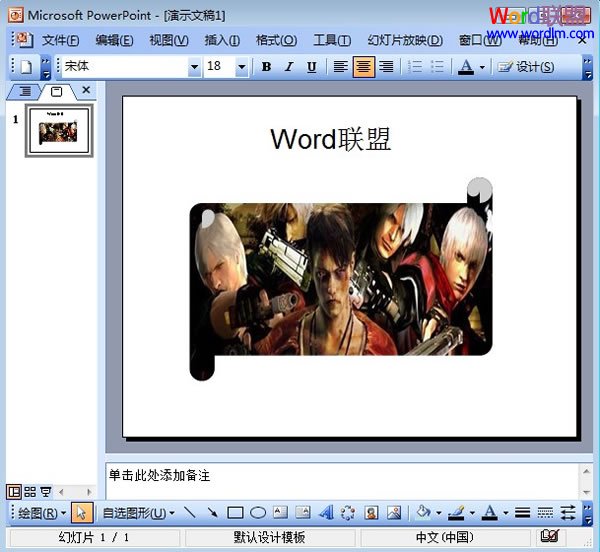
Task: Open font color dropdown arrow in formatting toolbar
Action: point(482,67)
